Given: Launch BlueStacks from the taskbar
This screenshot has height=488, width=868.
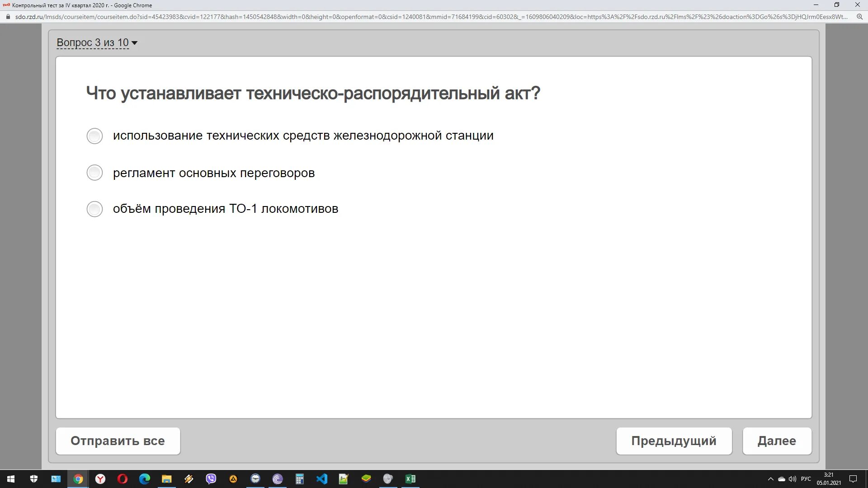Looking at the screenshot, I should coord(366,479).
